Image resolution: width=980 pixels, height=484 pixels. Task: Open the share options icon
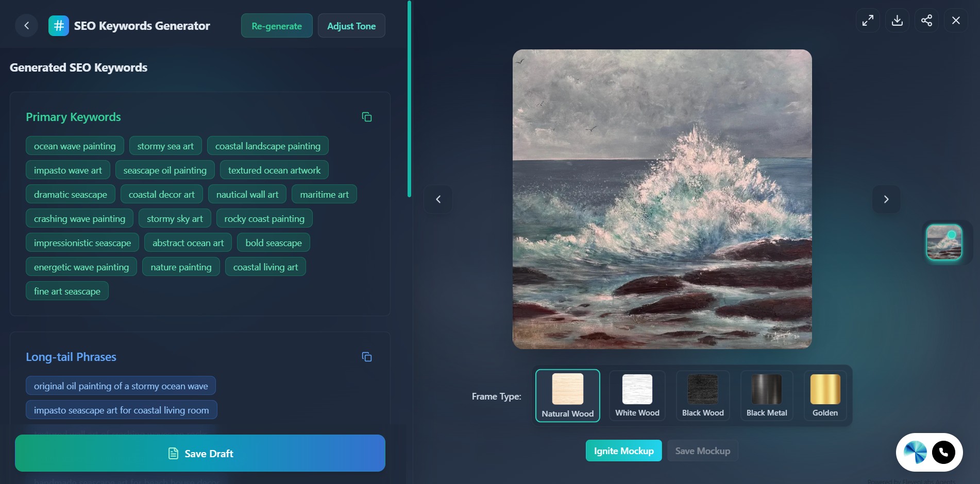(926, 21)
